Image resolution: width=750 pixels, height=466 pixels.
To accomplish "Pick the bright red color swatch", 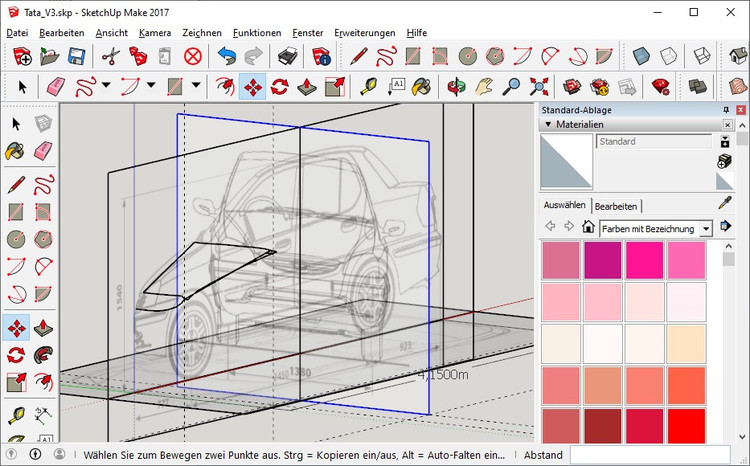I will tap(686, 425).
